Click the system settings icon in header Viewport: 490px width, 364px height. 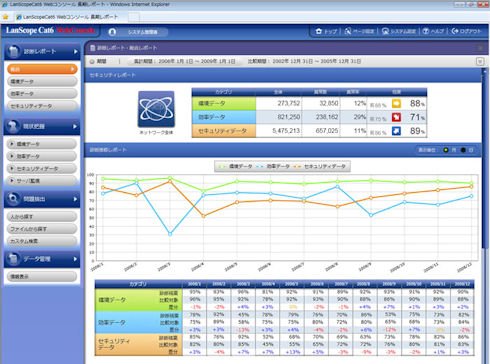point(385,31)
